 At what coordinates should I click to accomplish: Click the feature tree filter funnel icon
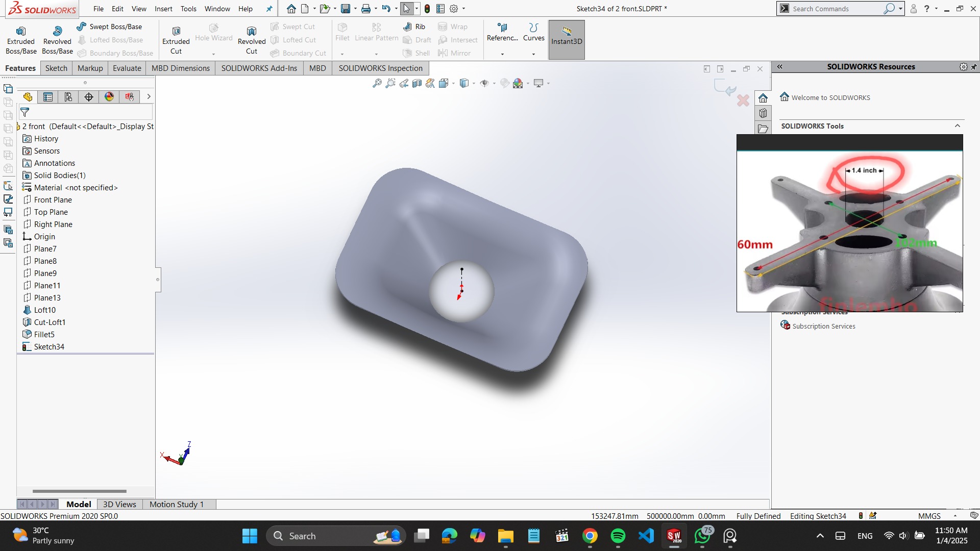[x=24, y=112]
